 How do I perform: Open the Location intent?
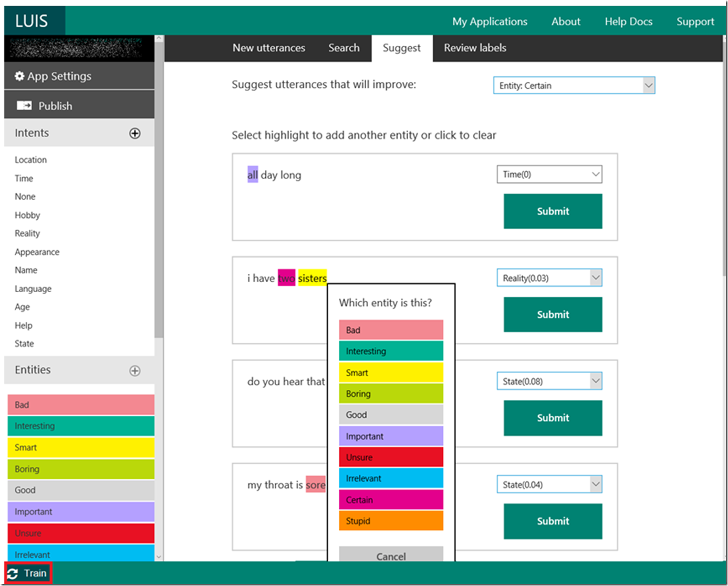click(x=30, y=160)
